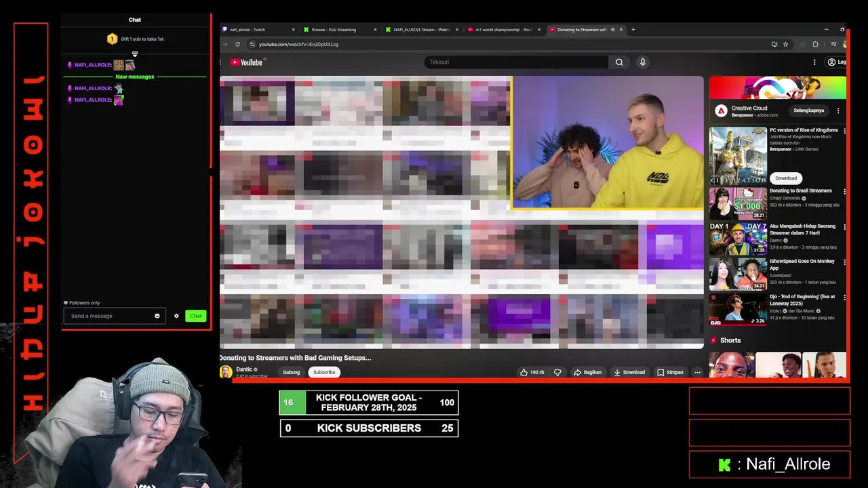Click the video player area
This screenshot has height=488, width=868.
pos(461,212)
